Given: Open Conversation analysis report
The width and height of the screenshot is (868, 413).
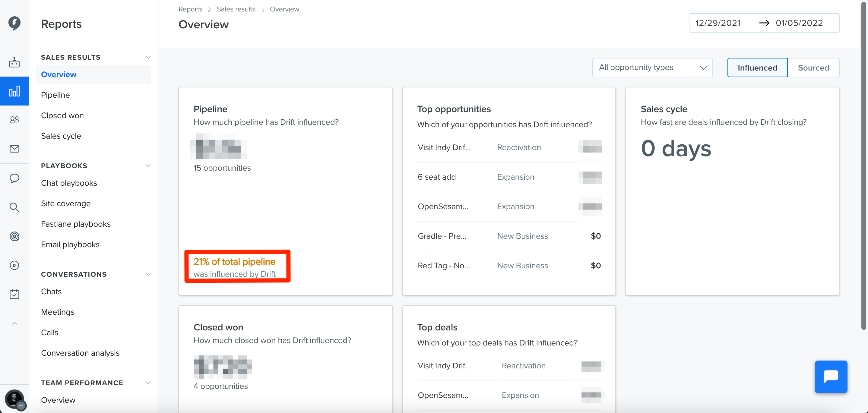Looking at the screenshot, I should (80, 353).
